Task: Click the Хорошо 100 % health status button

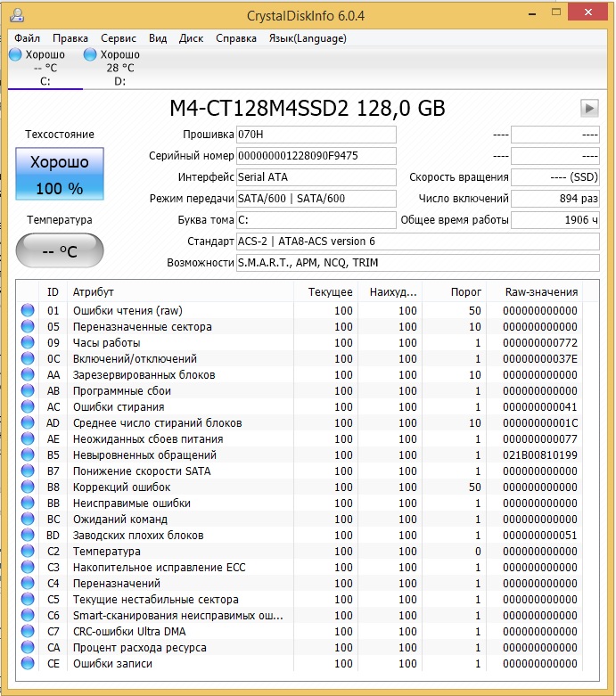Action: (x=60, y=174)
